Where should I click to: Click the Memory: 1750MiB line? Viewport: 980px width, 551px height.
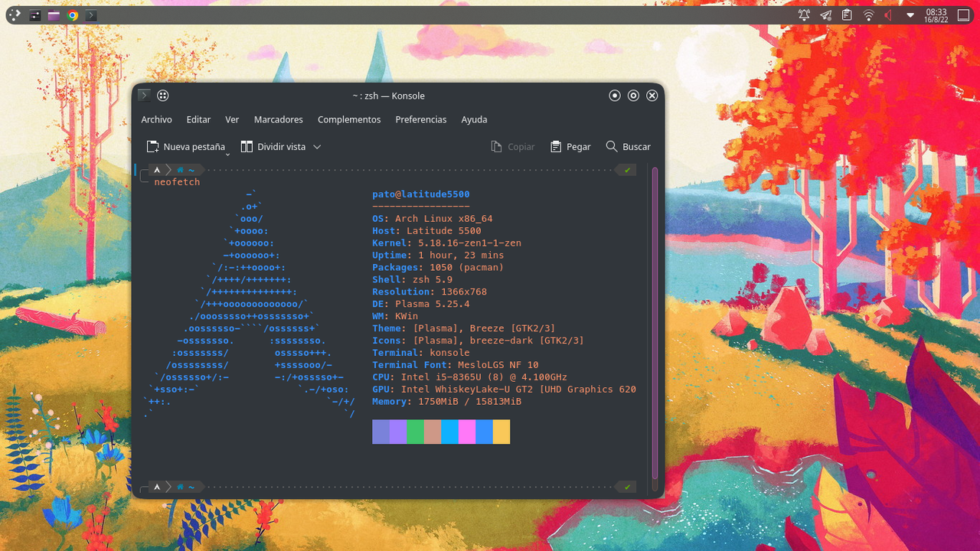tap(446, 403)
